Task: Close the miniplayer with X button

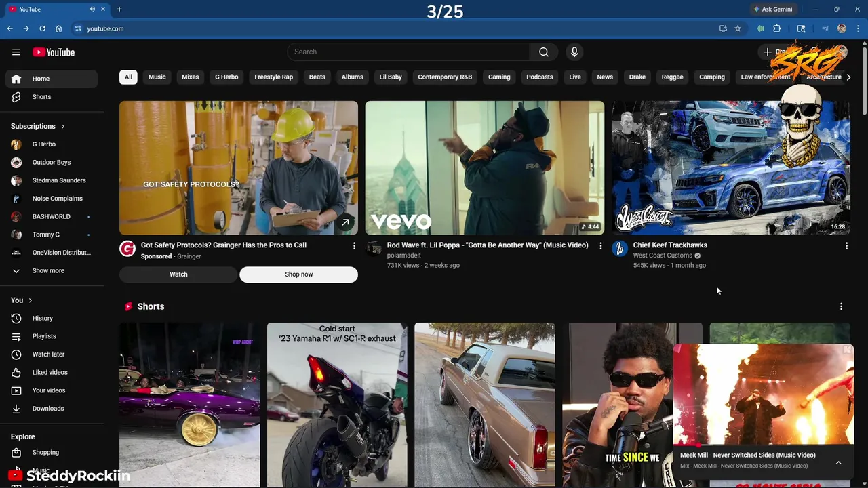Action: tap(848, 350)
